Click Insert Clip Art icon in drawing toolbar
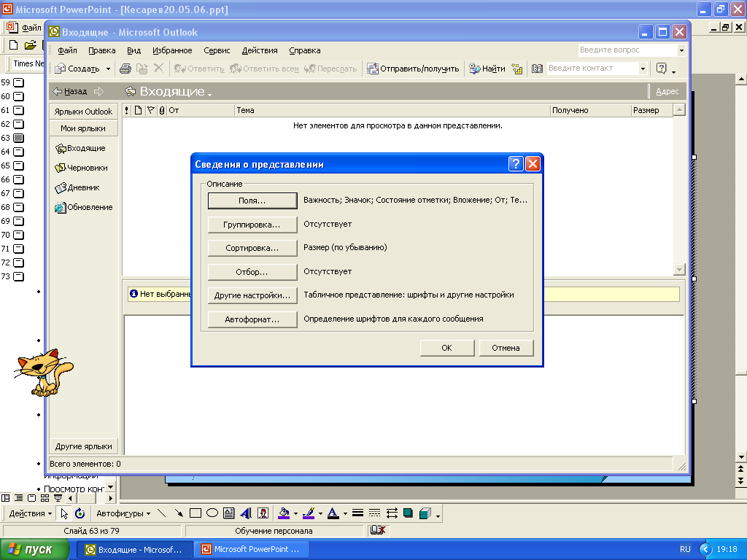The height and width of the screenshot is (560, 747). click(263, 513)
